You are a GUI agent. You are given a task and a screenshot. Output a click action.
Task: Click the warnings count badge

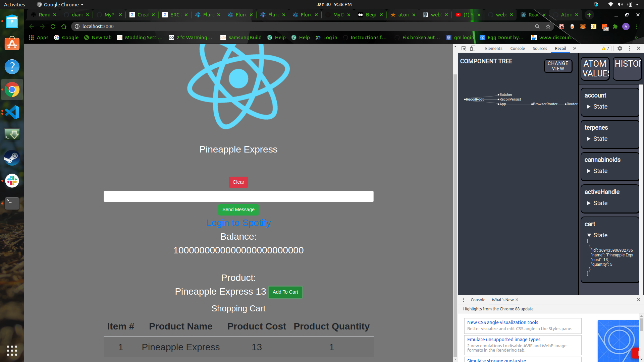[605, 48]
